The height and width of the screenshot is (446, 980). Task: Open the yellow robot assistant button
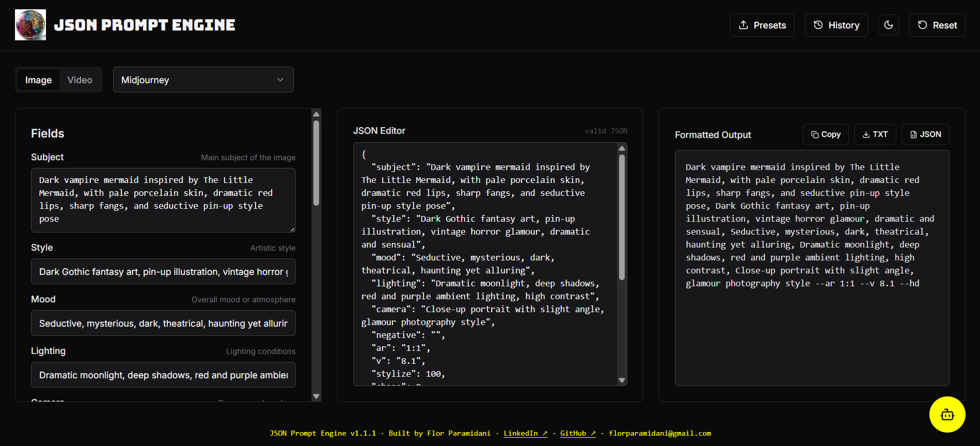[x=947, y=414]
